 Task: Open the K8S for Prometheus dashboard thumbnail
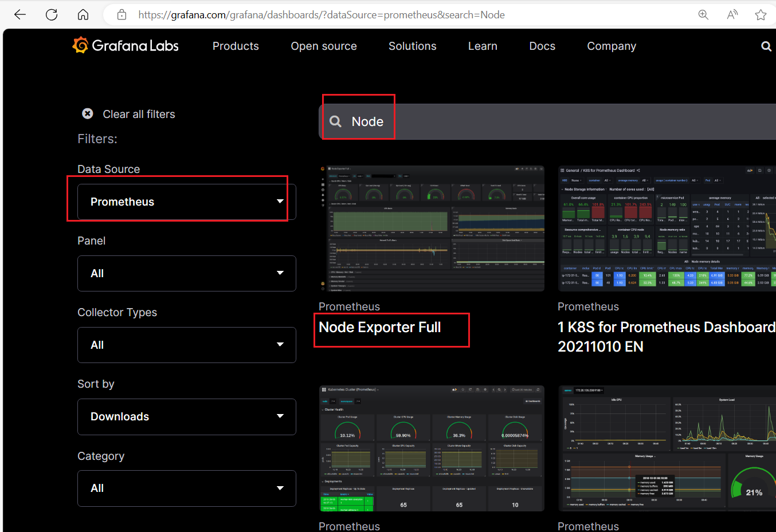pos(667,228)
